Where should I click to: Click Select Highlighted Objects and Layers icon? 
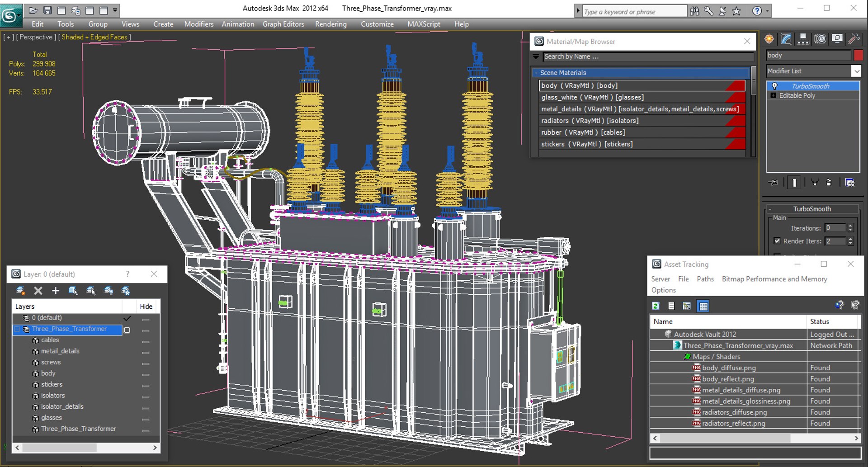73,291
